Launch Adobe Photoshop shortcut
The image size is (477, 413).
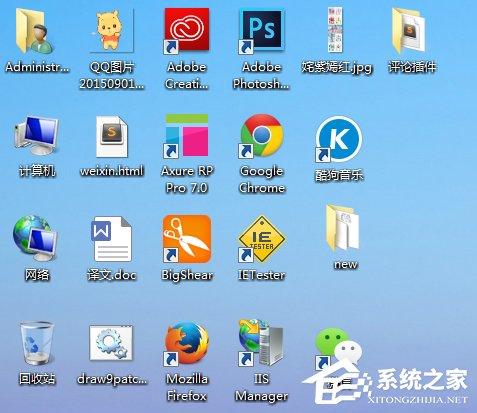pos(262,31)
